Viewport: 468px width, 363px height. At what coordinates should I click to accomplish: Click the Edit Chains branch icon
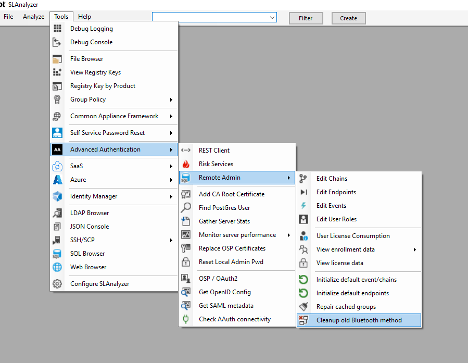click(x=303, y=178)
